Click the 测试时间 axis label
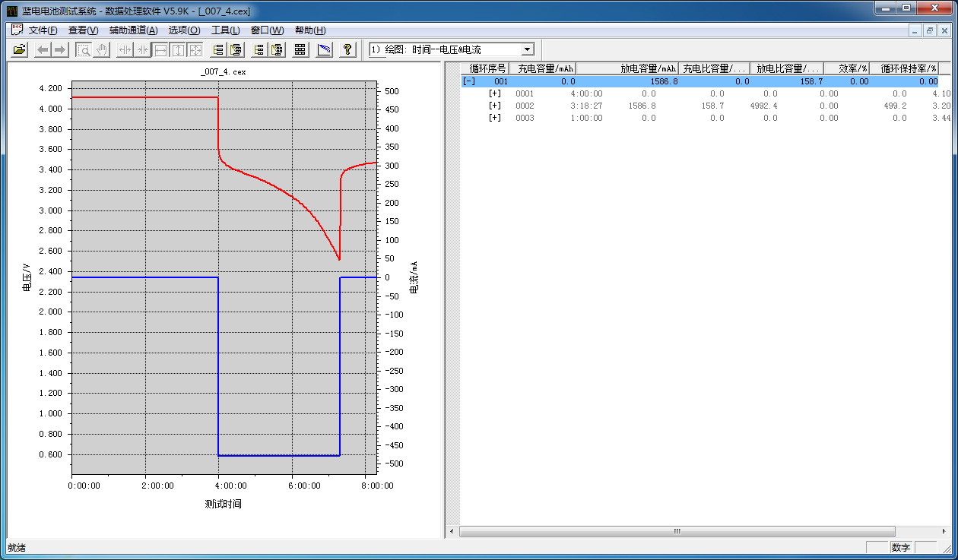 tap(223, 504)
